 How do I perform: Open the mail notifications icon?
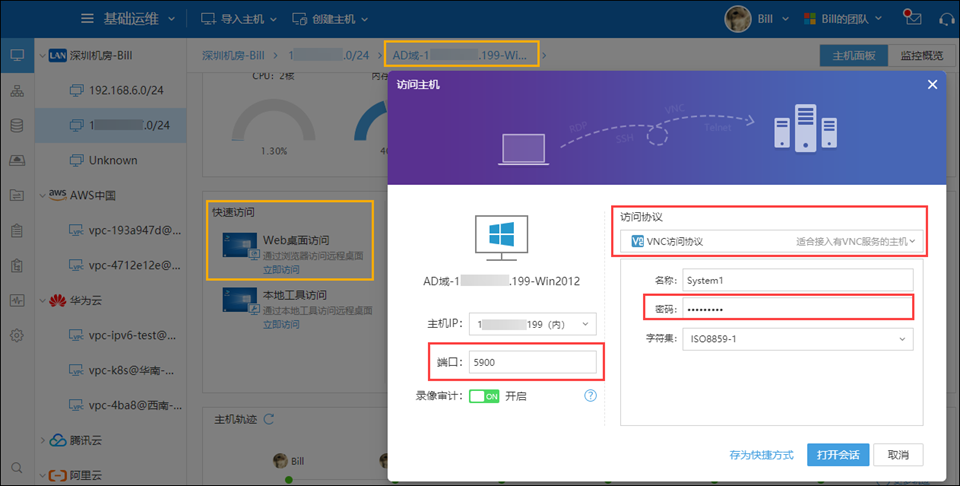click(912, 19)
